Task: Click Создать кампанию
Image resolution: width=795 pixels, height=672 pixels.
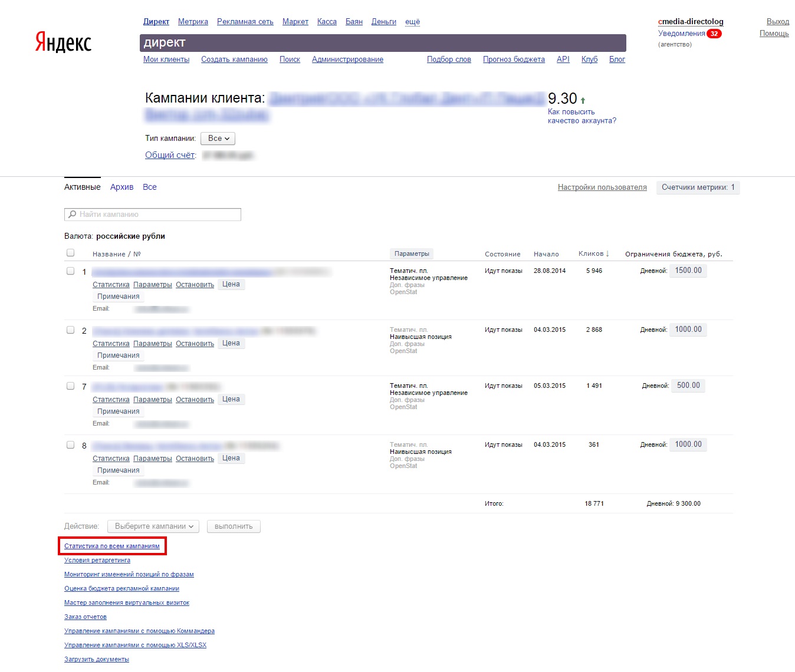Action: pos(234,60)
